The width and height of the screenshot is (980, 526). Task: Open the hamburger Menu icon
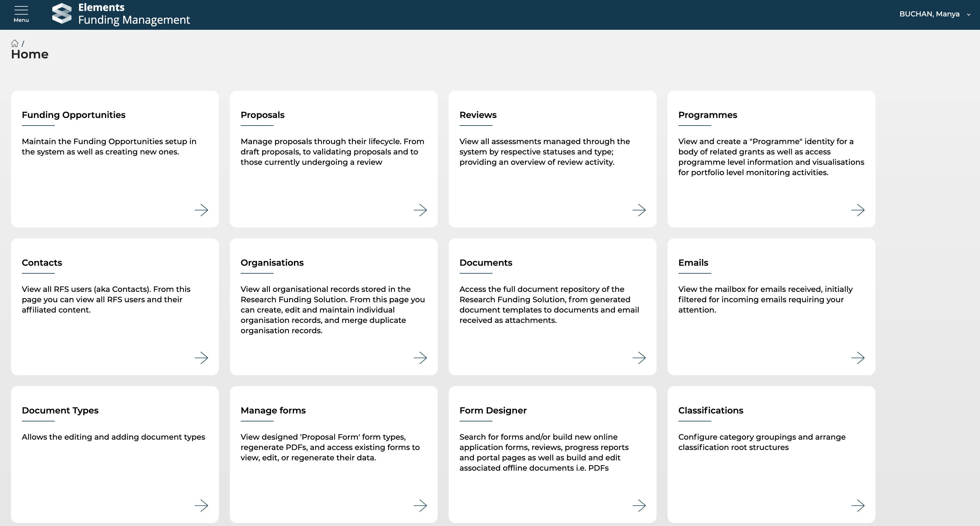pos(21,10)
